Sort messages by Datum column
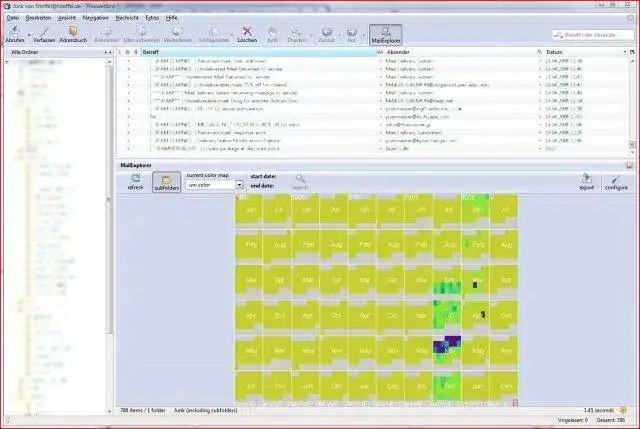 (x=586, y=52)
